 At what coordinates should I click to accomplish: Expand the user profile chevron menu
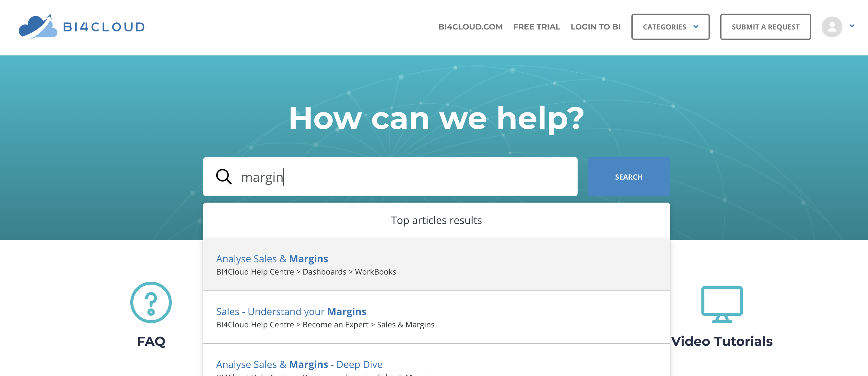[x=851, y=26]
